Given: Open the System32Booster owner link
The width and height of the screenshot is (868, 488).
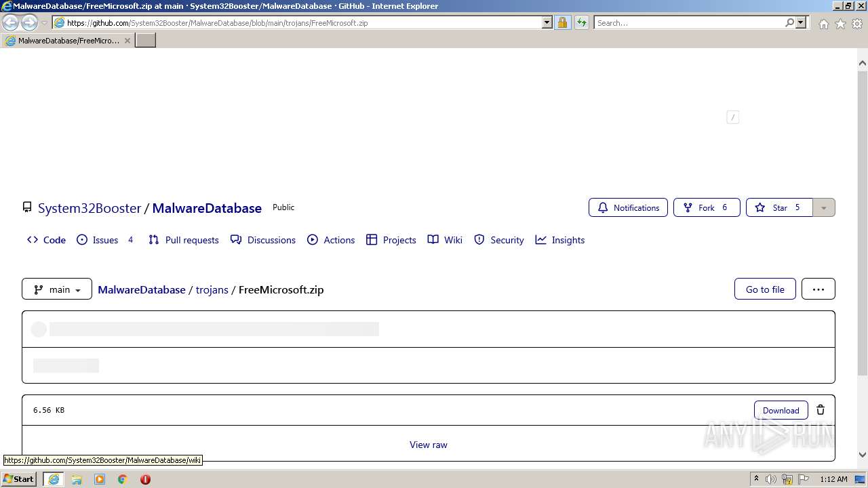Looking at the screenshot, I should click(90, 208).
